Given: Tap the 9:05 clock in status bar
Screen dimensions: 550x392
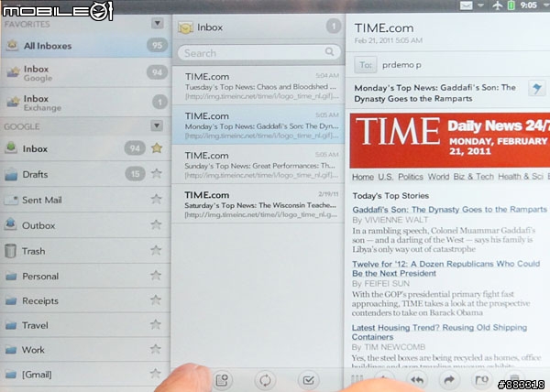Looking at the screenshot, I should click(x=528, y=5).
